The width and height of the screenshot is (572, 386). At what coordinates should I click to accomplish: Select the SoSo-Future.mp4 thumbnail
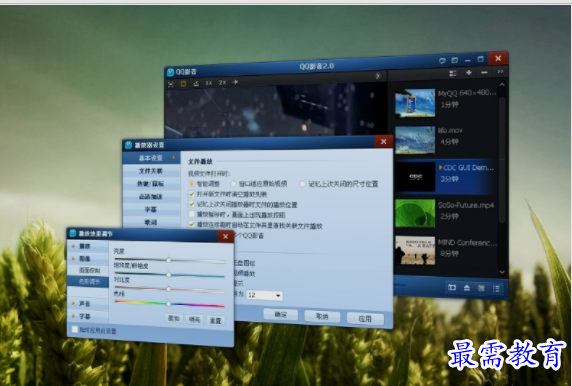click(415, 213)
